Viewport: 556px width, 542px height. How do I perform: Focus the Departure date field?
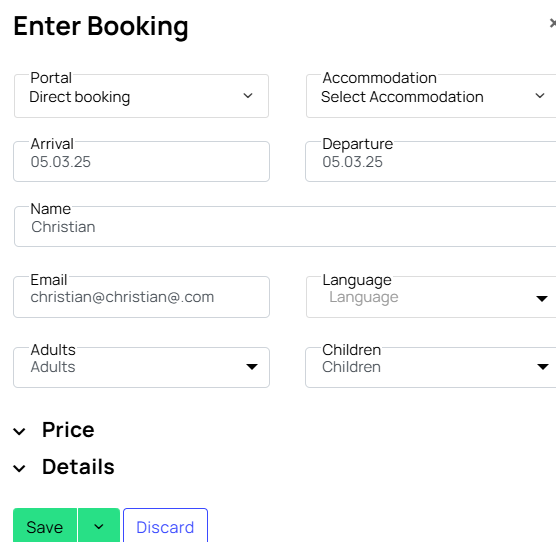point(431,162)
